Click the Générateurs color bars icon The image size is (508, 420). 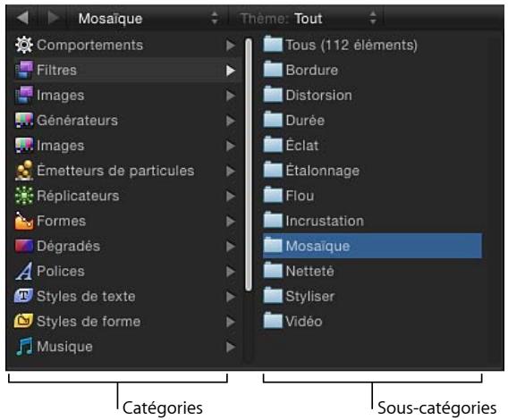pos(24,121)
